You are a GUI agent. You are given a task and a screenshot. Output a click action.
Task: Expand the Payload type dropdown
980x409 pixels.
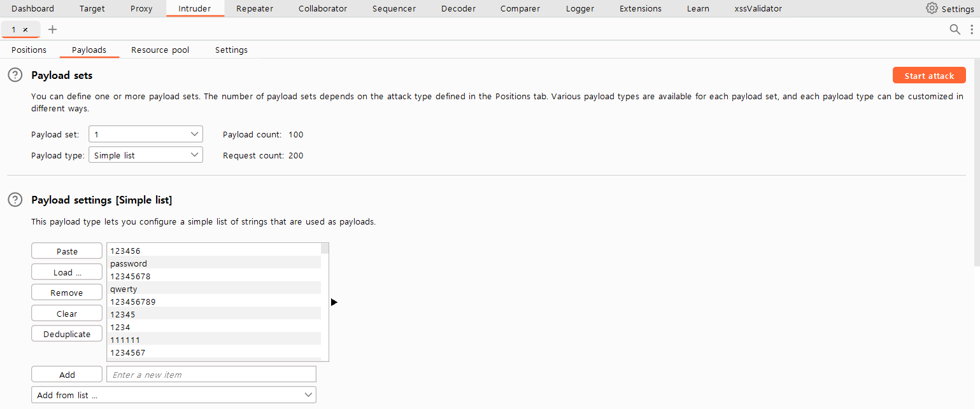[146, 155]
